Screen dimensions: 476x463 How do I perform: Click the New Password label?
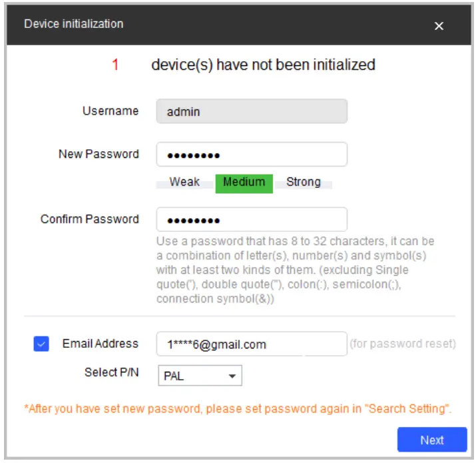pyautogui.click(x=99, y=155)
